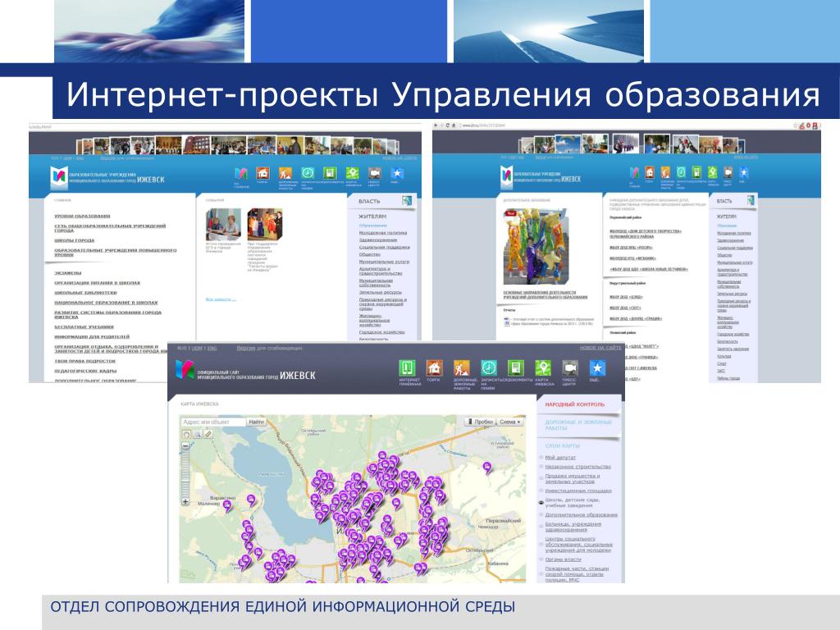Open the Схема map type dropdown
The image size is (840, 630).
pos(510,422)
